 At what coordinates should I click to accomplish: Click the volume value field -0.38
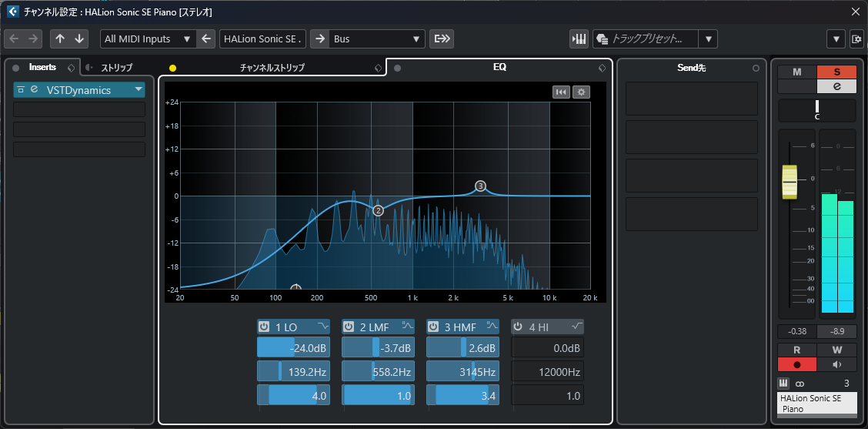(x=796, y=331)
